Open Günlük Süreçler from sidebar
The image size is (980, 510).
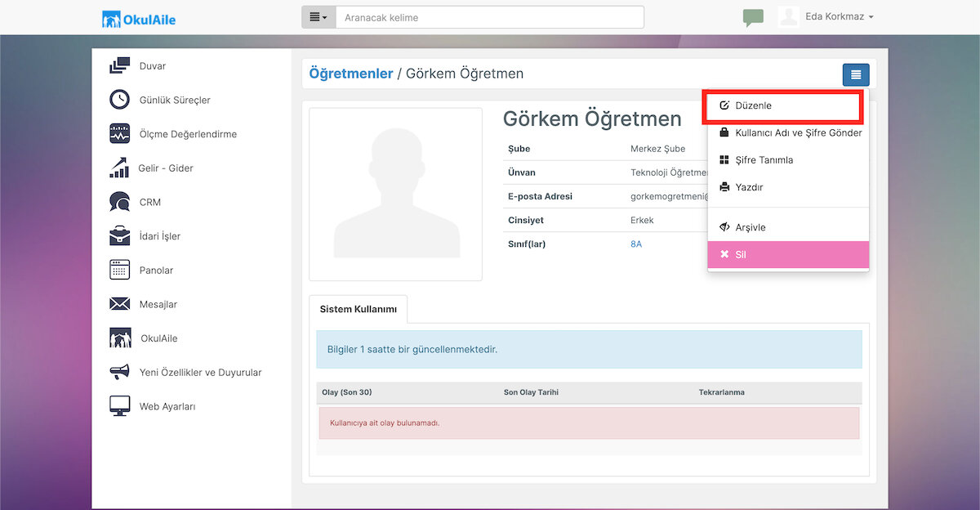tap(175, 100)
